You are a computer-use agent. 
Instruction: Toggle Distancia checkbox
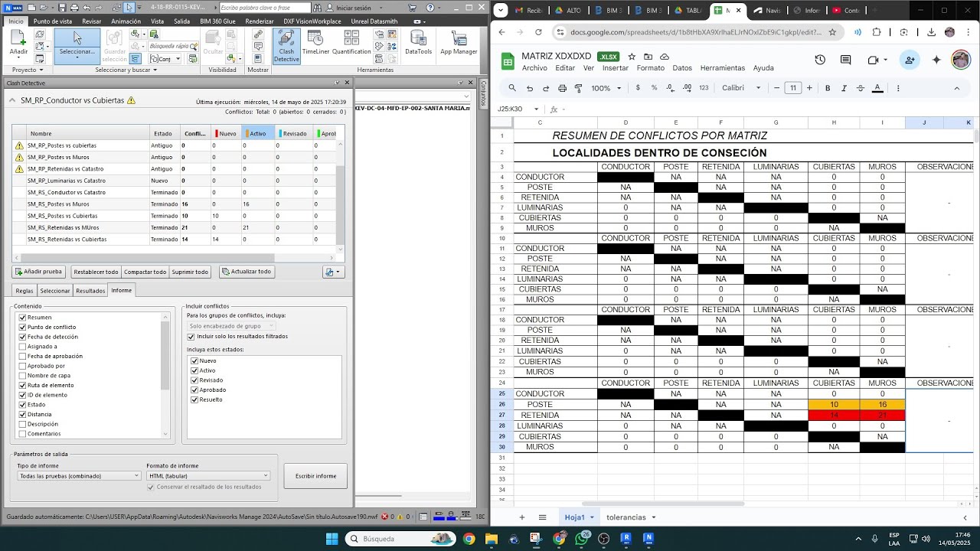[x=22, y=414]
